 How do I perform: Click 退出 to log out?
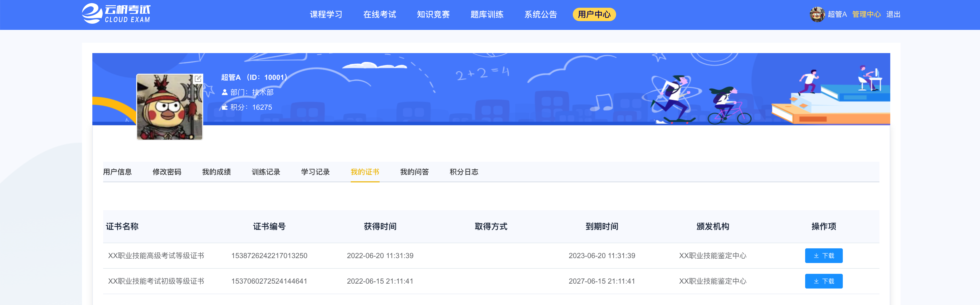[893, 14]
